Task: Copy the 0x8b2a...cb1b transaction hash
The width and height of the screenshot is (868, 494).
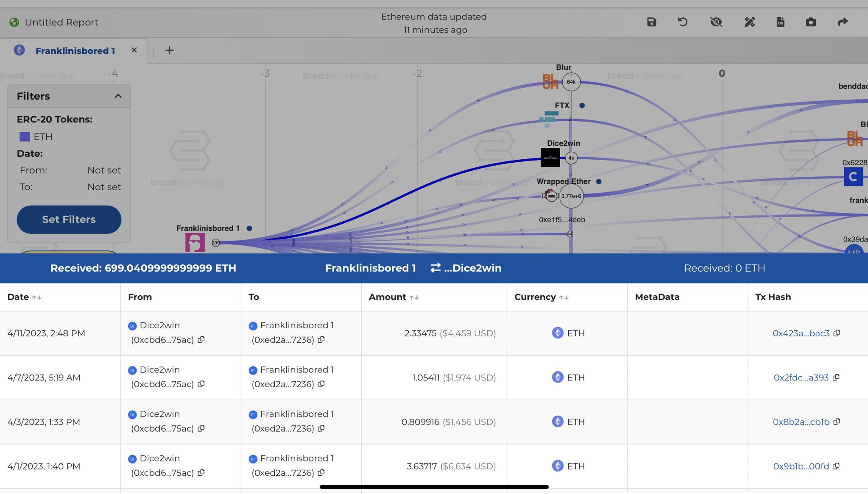Action: [x=837, y=422]
